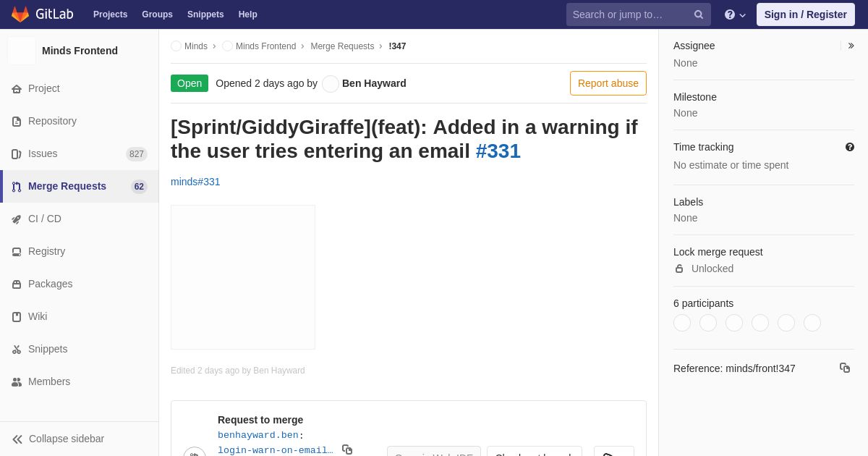Copy the source branch name icon
This screenshot has width=868, height=456.
pyautogui.click(x=347, y=449)
